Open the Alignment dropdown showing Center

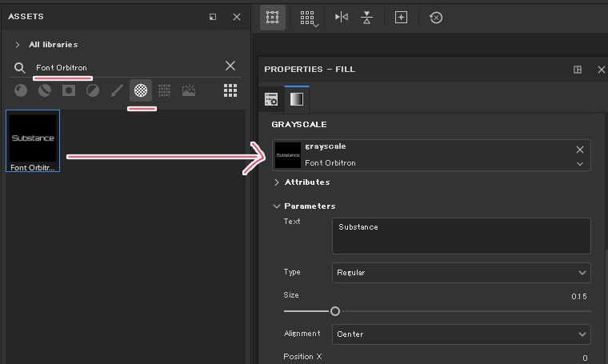(x=461, y=334)
